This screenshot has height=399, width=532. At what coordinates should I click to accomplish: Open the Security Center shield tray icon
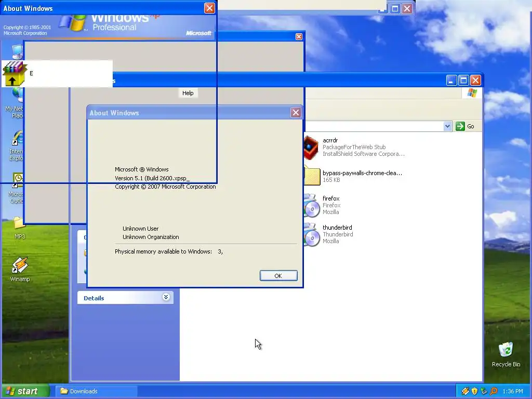click(474, 391)
